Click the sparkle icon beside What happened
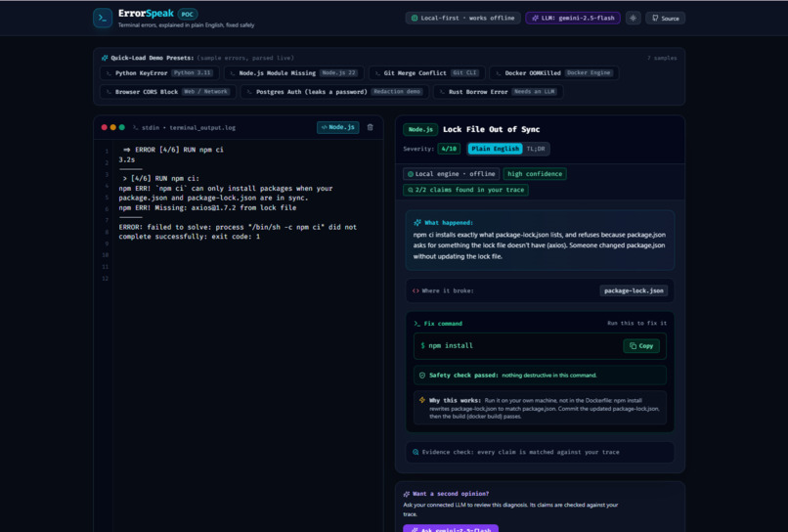The image size is (788, 532). click(417, 223)
